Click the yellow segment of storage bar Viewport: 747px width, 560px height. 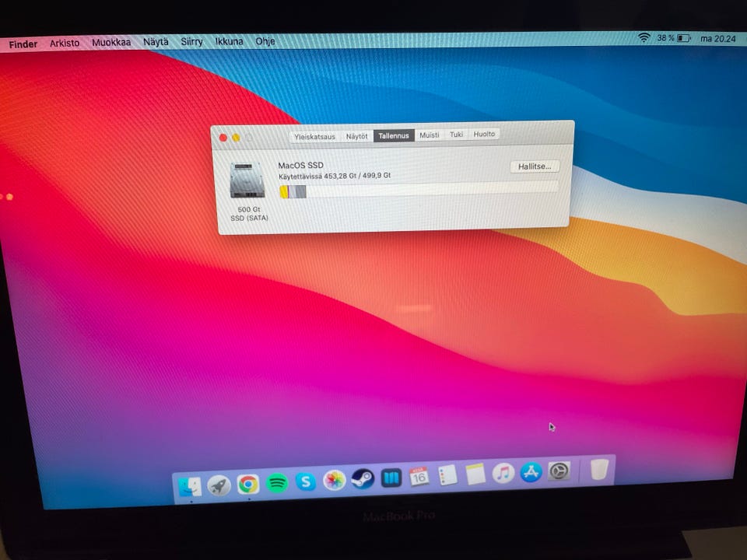tap(284, 192)
